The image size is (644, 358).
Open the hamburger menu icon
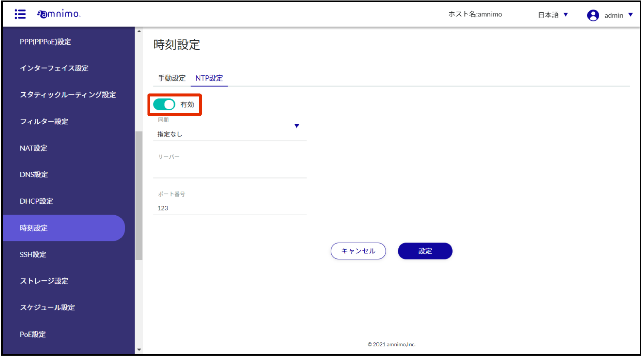click(20, 14)
